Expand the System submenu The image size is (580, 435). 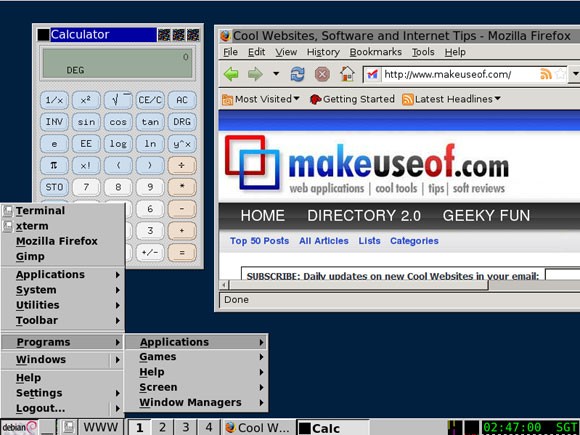pyautogui.click(x=63, y=290)
